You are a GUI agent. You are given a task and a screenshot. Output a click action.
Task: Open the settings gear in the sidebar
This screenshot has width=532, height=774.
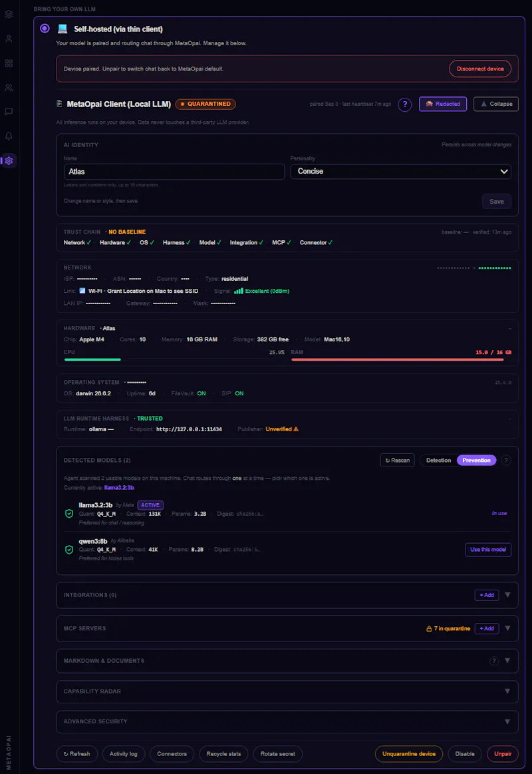point(9,160)
